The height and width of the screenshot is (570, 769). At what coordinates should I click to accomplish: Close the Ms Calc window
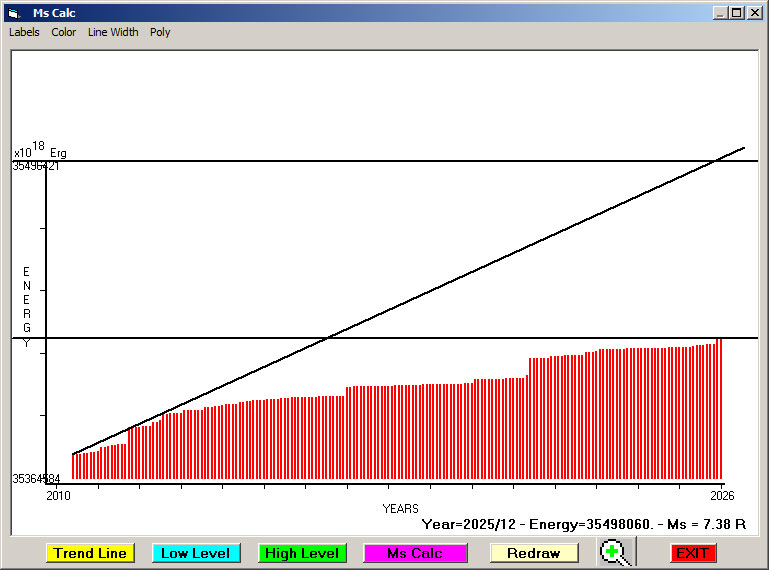[x=753, y=13]
